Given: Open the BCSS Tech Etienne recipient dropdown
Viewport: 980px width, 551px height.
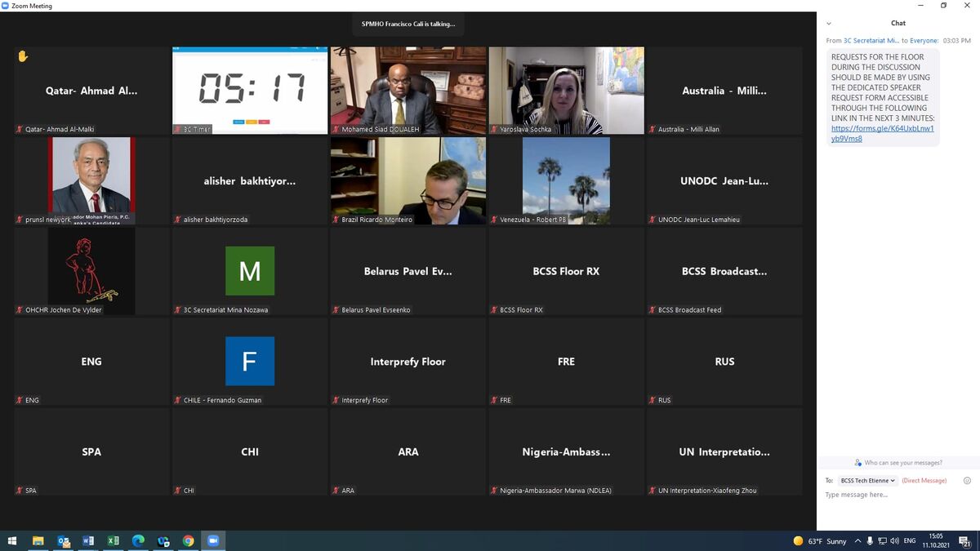Looking at the screenshot, I should (x=867, y=481).
